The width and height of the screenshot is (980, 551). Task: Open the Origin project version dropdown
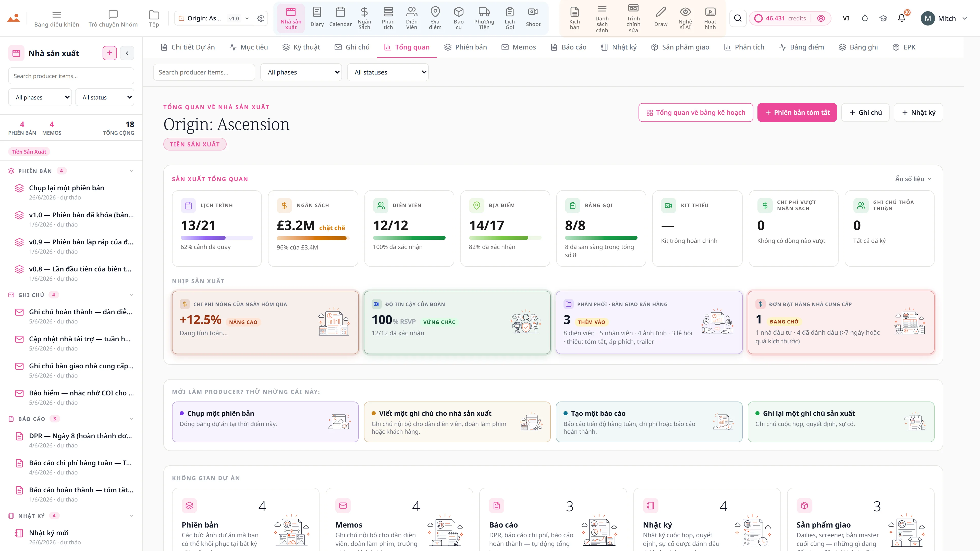pyautogui.click(x=214, y=18)
